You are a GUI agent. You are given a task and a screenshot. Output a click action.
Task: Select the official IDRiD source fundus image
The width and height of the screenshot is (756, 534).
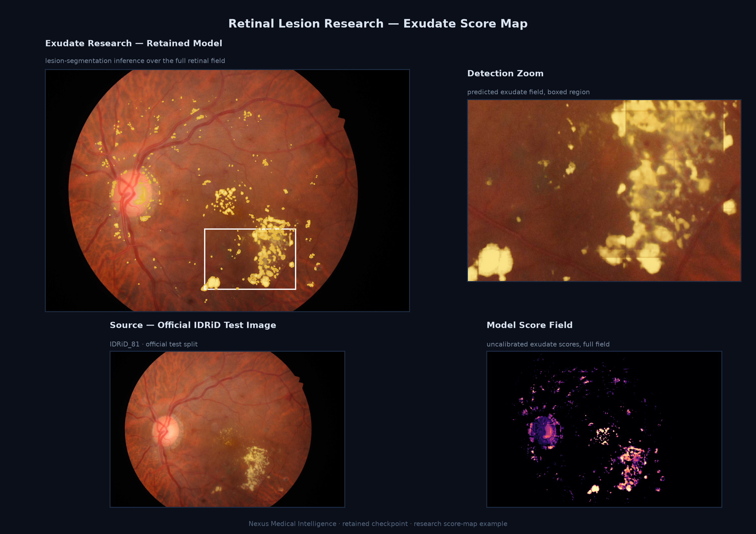227,429
